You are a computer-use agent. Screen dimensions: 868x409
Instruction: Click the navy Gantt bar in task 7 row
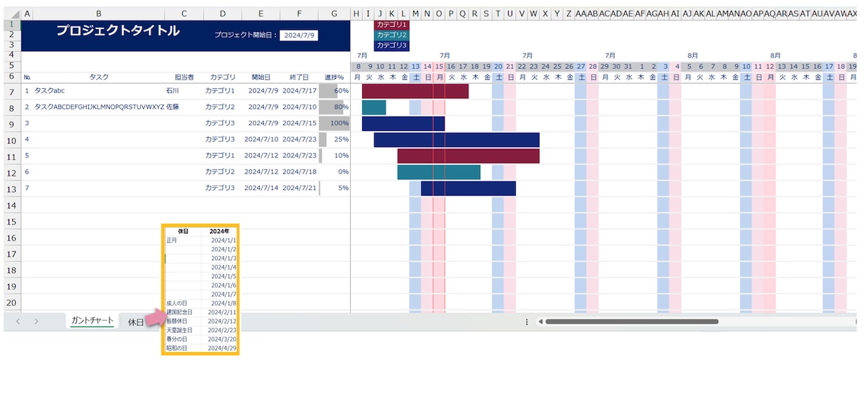pyautogui.click(x=468, y=188)
